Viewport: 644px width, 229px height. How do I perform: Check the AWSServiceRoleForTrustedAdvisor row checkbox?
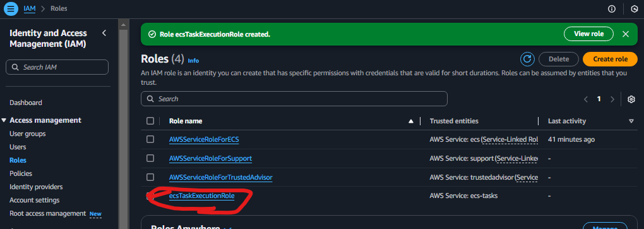click(x=150, y=177)
